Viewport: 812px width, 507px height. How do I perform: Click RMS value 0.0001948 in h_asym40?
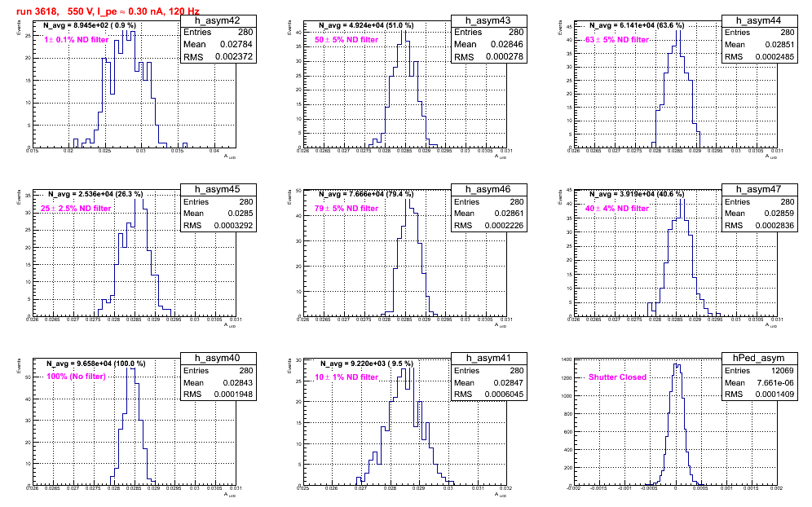[x=233, y=394]
